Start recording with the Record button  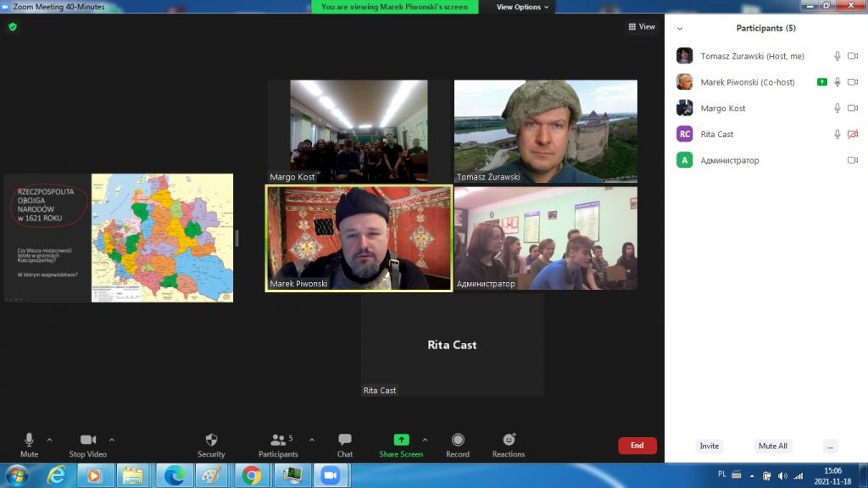point(458,444)
